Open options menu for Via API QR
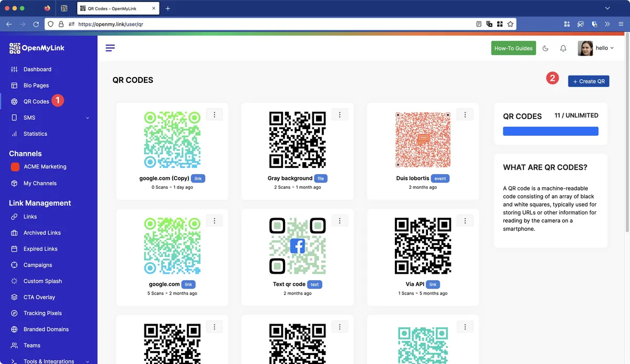This screenshot has width=630, height=364. click(x=465, y=220)
